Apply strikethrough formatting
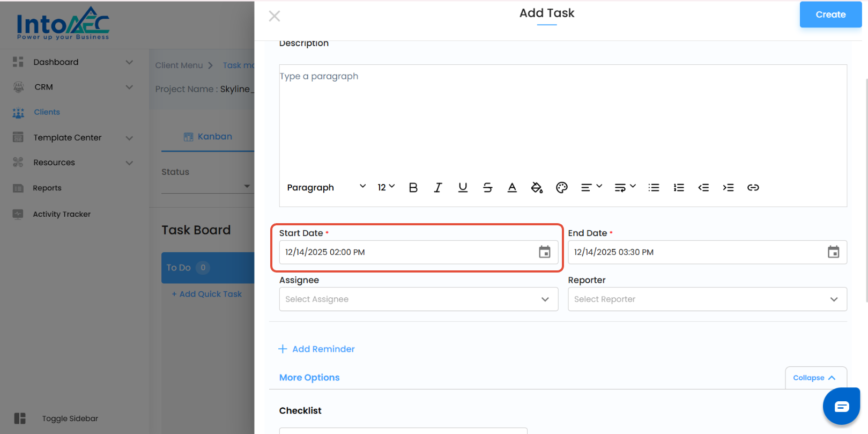The width and height of the screenshot is (868, 434). [487, 188]
